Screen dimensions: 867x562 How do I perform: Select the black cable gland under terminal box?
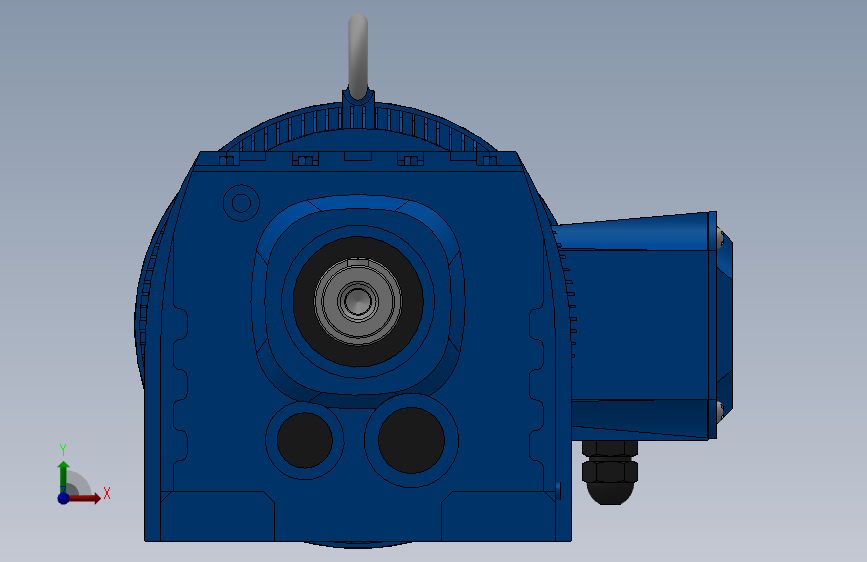(x=609, y=472)
